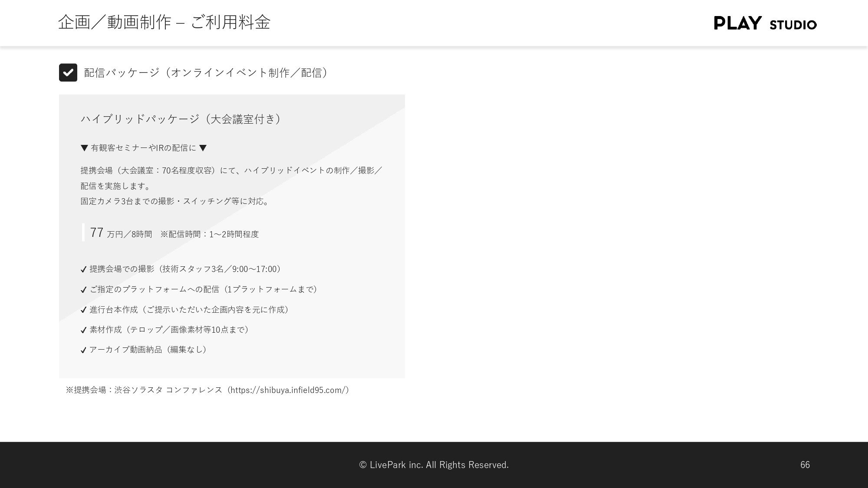Click the page number 66
The height and width of the screenshot is (488, 868).
click(x=805, y=465)
